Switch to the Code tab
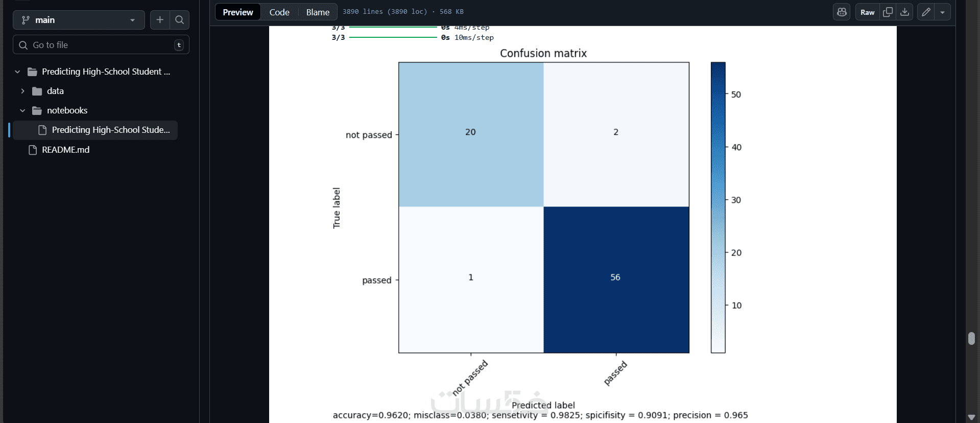The image size is (980, 423). tap(279, 12)
